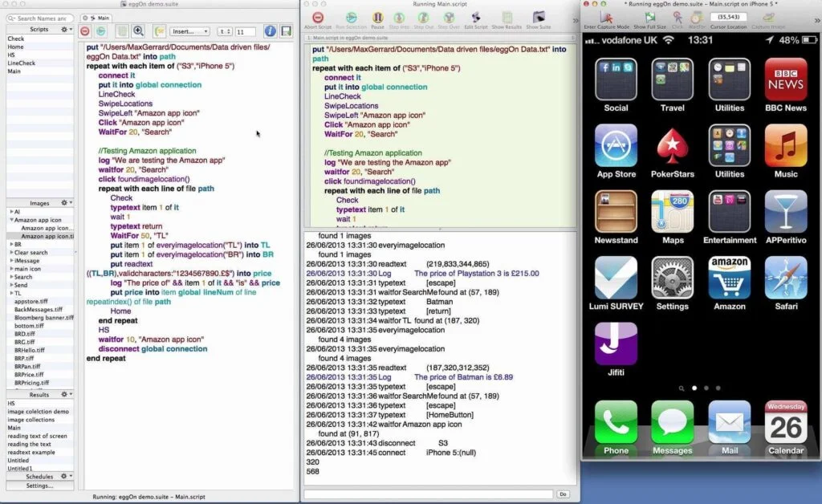Open the Scripts pane gear menu
Image resolution: width=822 pixels, height=504 pixels.
(66, 30)
